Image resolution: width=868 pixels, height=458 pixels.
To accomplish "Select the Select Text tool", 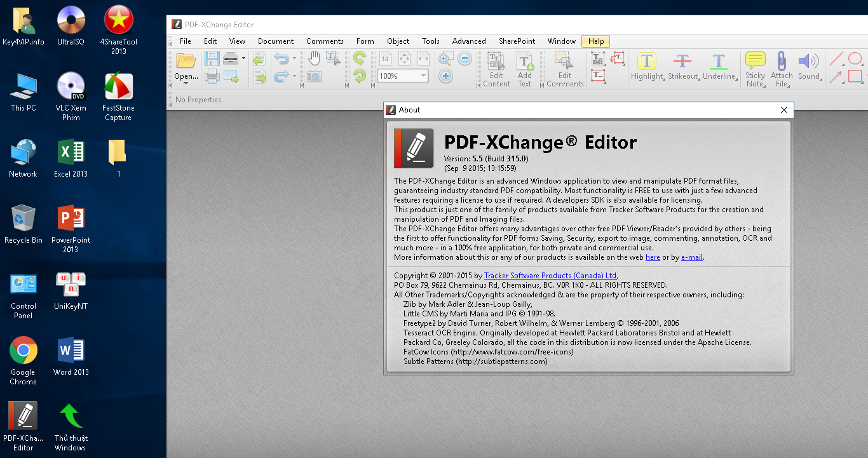I will pos(333,59).
